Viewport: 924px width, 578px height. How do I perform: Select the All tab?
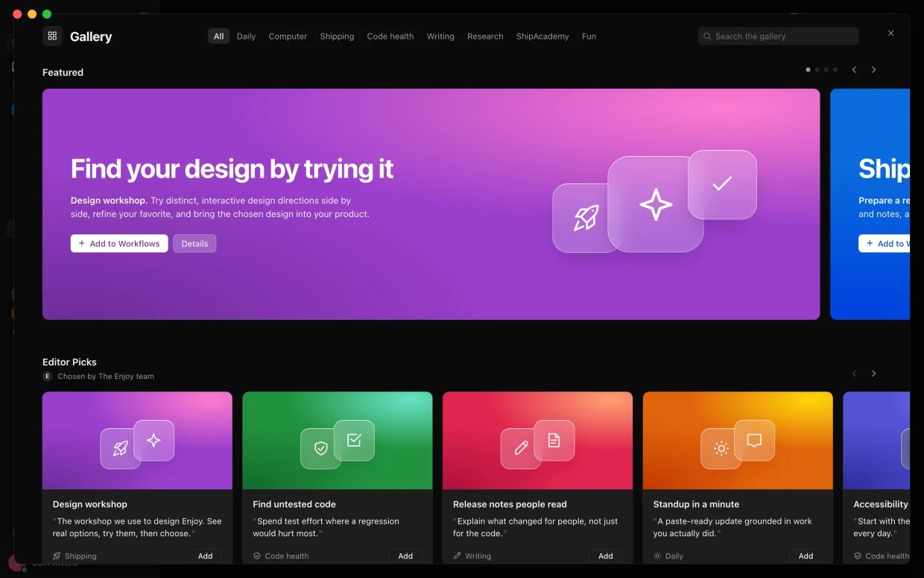click(218, 36)
